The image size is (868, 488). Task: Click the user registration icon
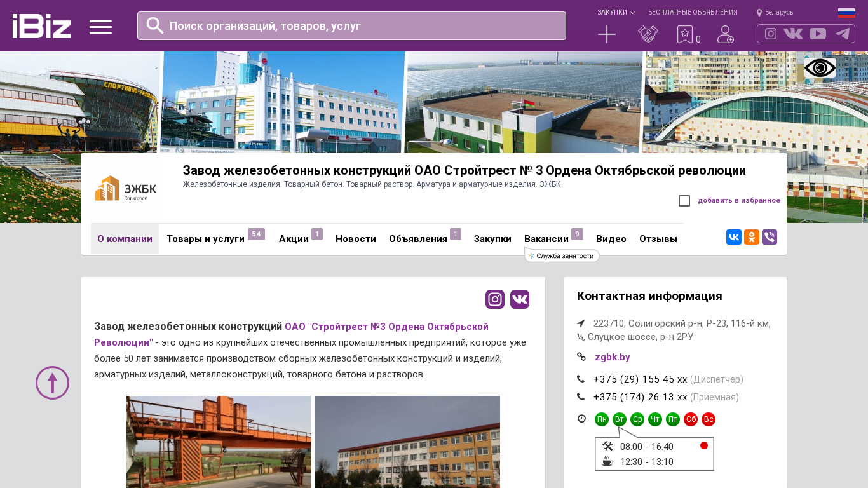726,34
